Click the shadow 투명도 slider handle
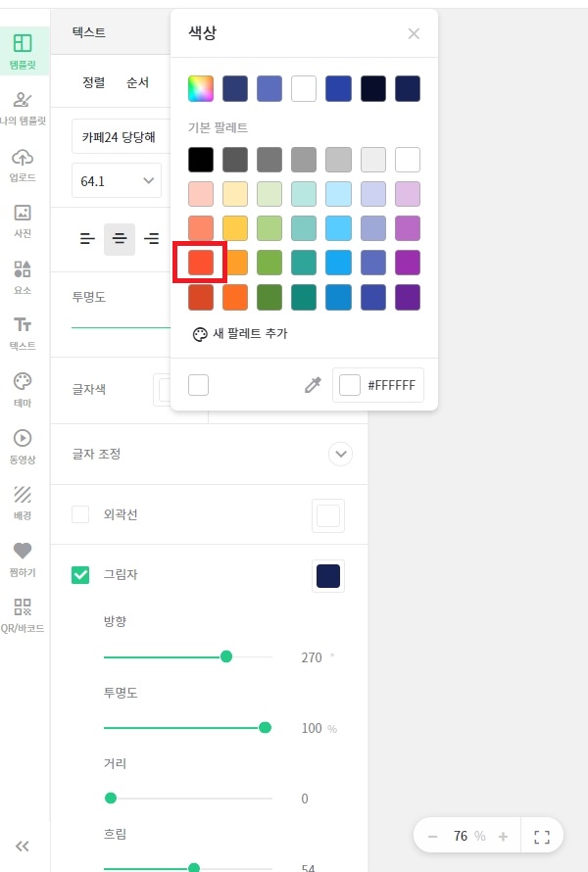Screen dimensions: 588x872 (266, 727)
